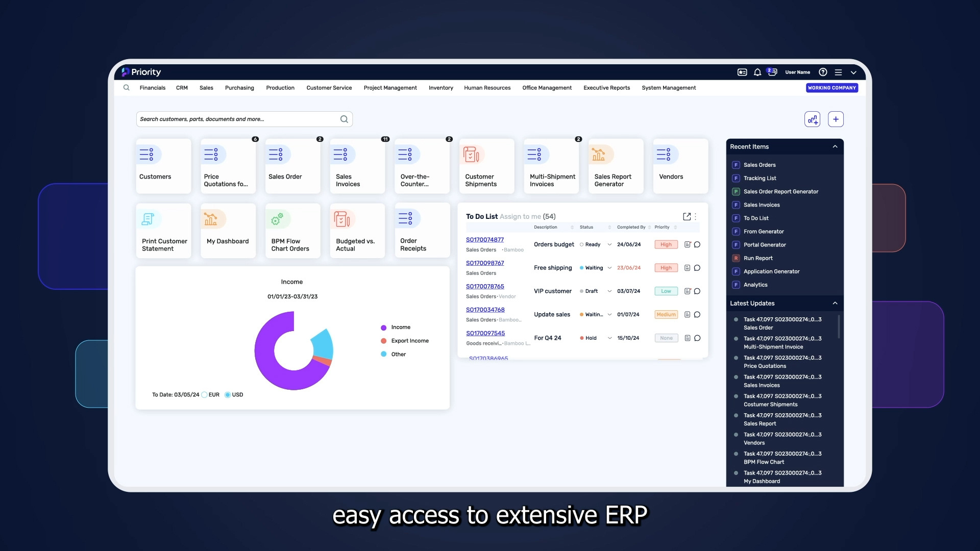Select the EUR currency radio button
This screenshot has height=551, width=980.
206,394
